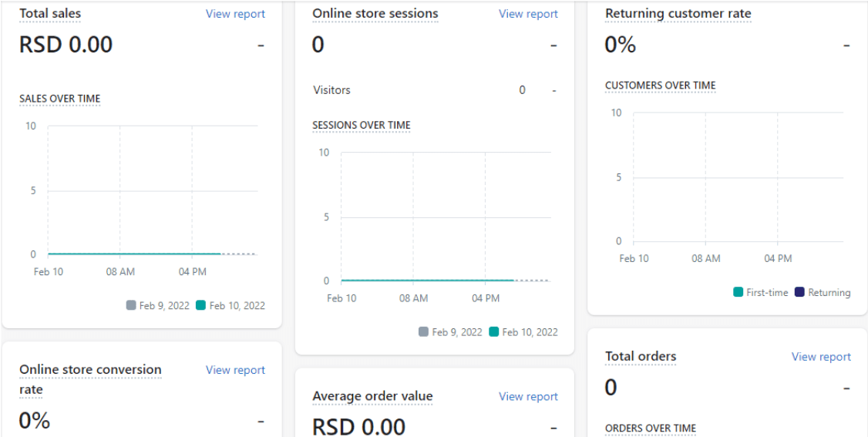
Task: Click the gray Feb 9, 2022 swatch under sales chart
Action: pos(130,305)
